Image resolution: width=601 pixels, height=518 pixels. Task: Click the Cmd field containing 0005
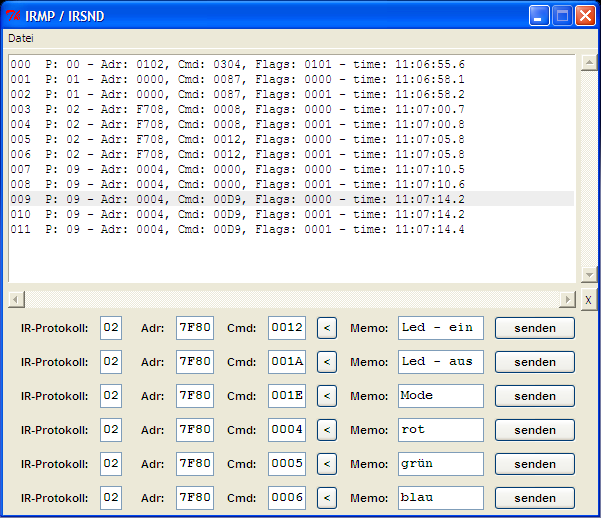(287, 464)
